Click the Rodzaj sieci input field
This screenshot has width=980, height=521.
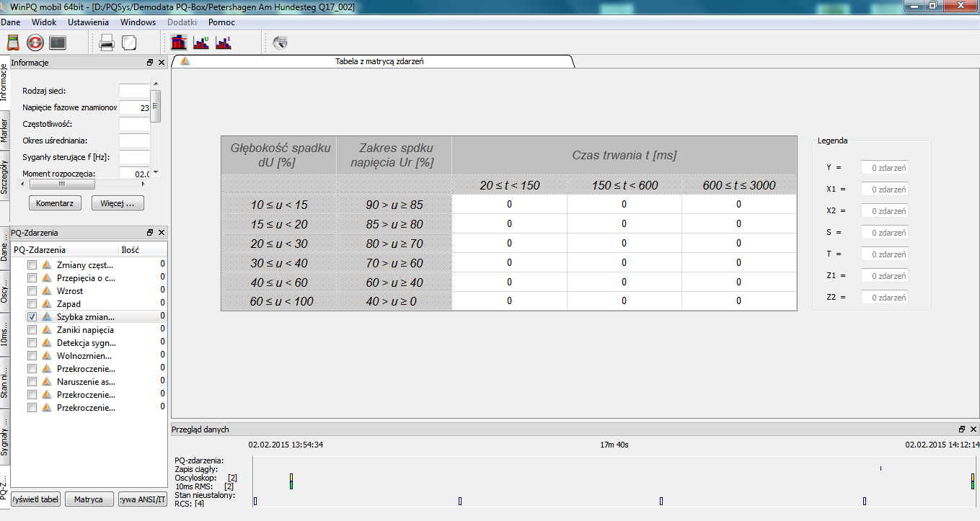click(134, 91)
